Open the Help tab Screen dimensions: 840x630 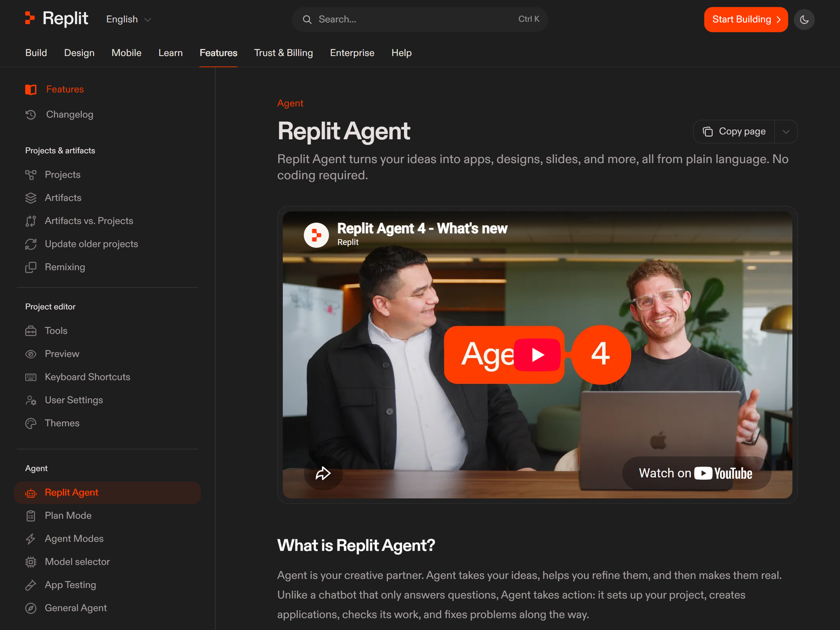pyautogui.click(x=402, y=53)
